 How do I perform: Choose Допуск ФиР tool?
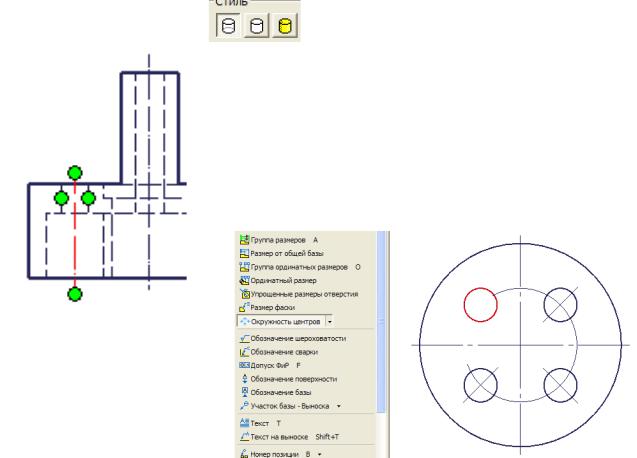[270, 365]
